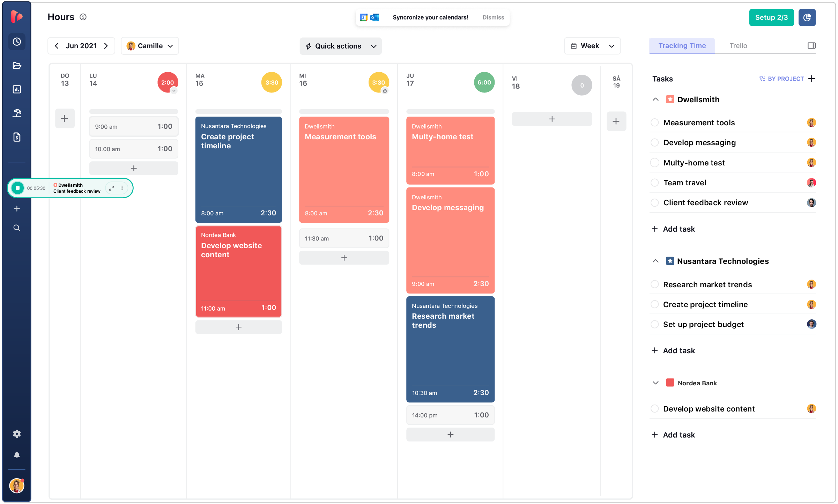This screenshot has width=838, height=504.
Task: Add entry below Friday 18 header
Action: point(552,119)
